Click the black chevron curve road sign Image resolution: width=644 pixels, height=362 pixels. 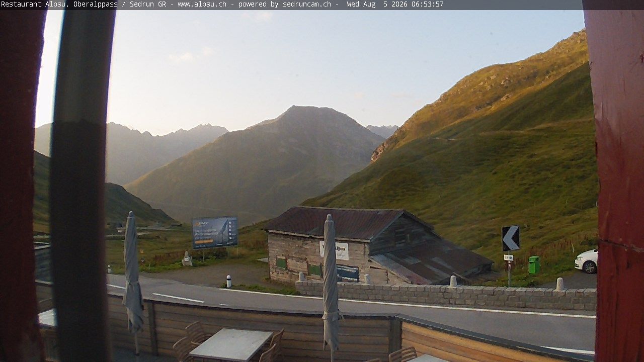coord(511,238)
